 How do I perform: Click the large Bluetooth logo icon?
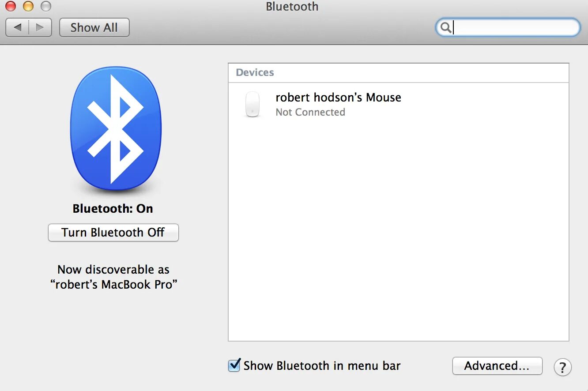(x=116, y=129)
